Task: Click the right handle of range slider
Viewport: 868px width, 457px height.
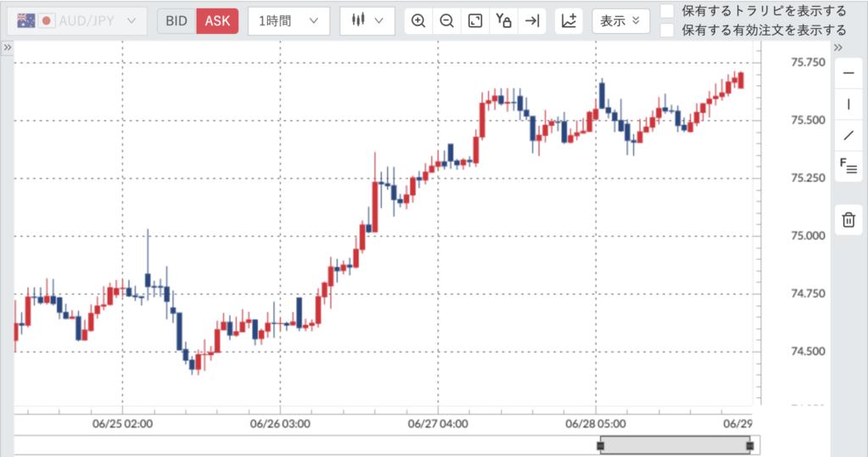Action: pyautogui.click(x=750, y=445)
